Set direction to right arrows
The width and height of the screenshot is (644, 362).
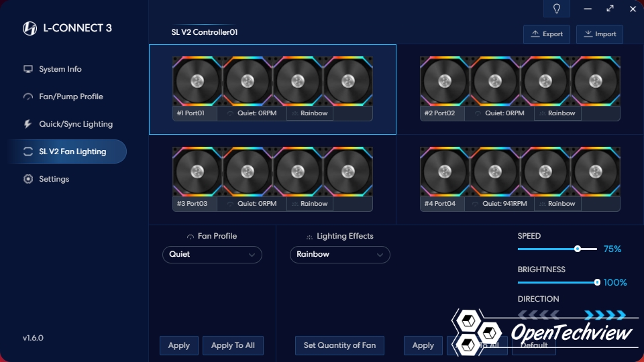coord(605,315)
